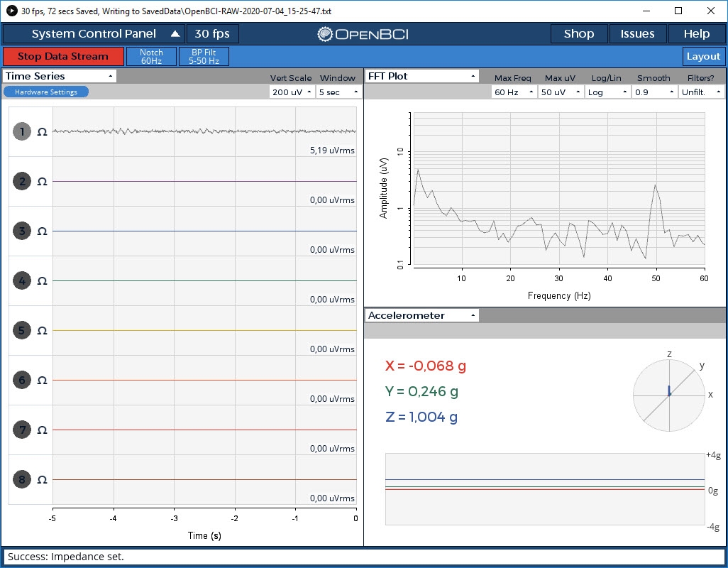
Task: Click the channel 1 impedance ohm icon
Action: pyautogui.click(x=42, y=132)
